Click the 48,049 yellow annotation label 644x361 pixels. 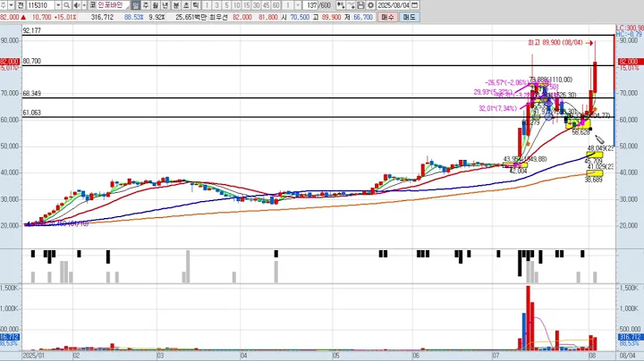click(x=600, y=148)
